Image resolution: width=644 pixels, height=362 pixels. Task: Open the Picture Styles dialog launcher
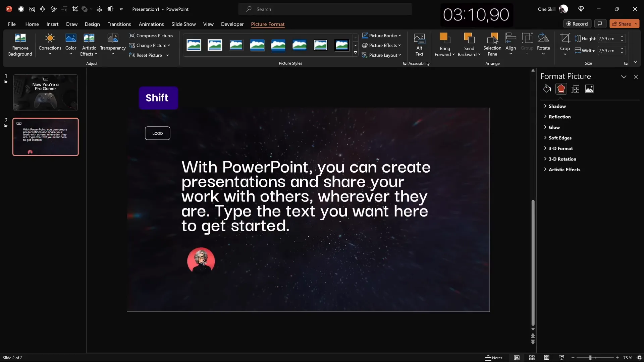point(405,63)
